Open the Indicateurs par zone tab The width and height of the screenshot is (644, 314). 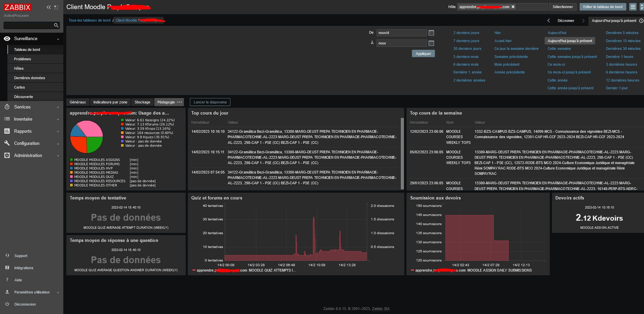point(110,102)
